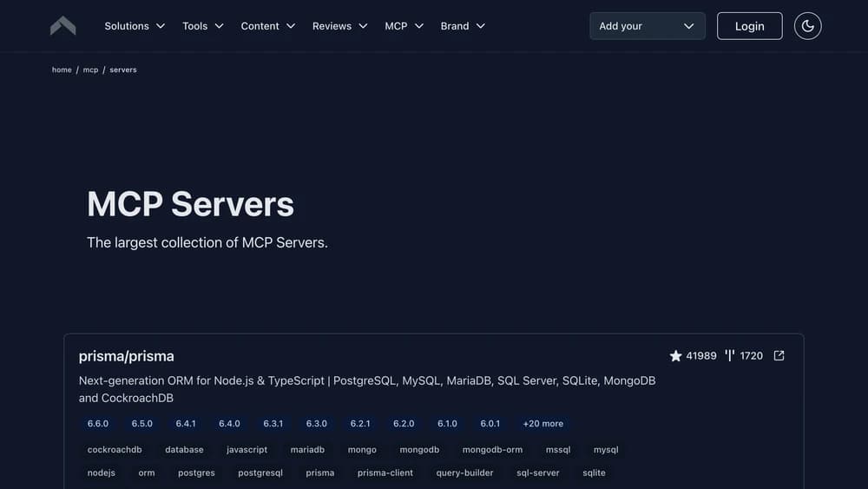Select version tag 6.5.0
Screen dimensions: 868x489
(x=141, y=424)
